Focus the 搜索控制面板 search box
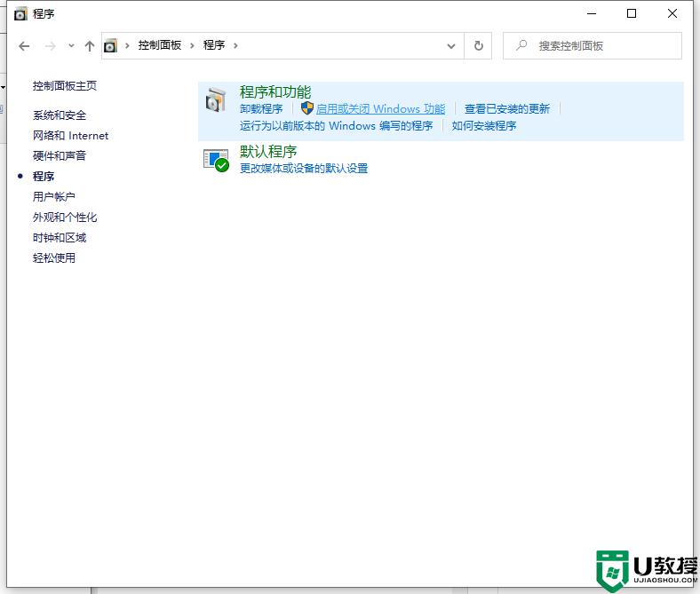700x594 pixels. (592, 45)
